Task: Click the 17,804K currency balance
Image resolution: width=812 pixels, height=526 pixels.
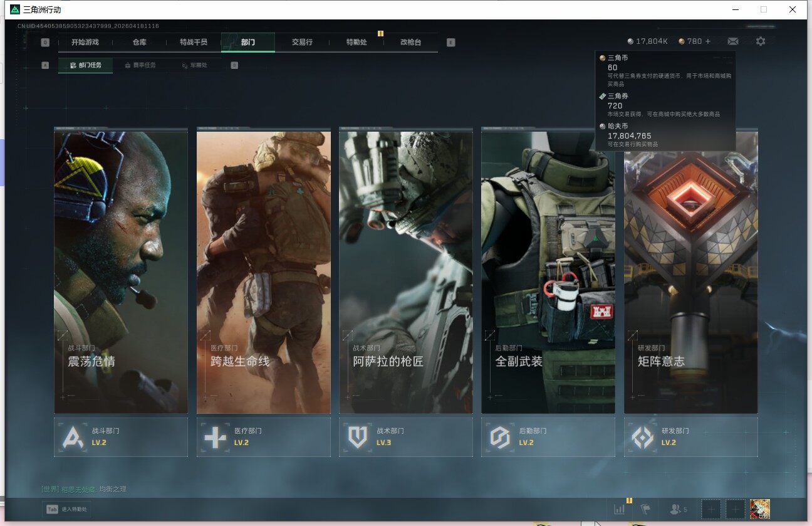Action: click(652, 41)
